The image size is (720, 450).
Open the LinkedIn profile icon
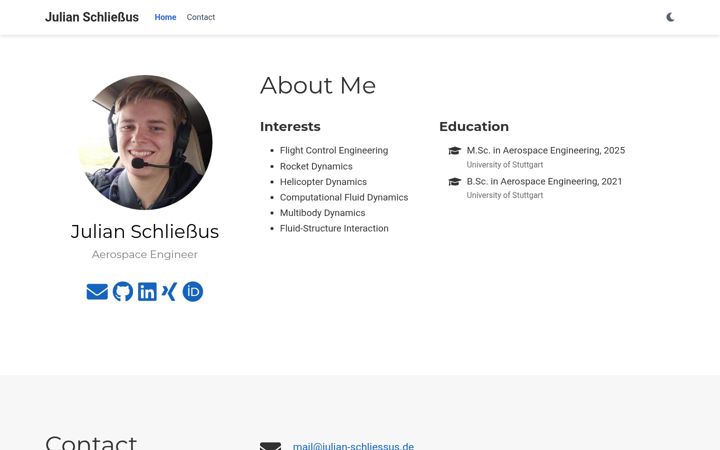[x=147, y=292]
